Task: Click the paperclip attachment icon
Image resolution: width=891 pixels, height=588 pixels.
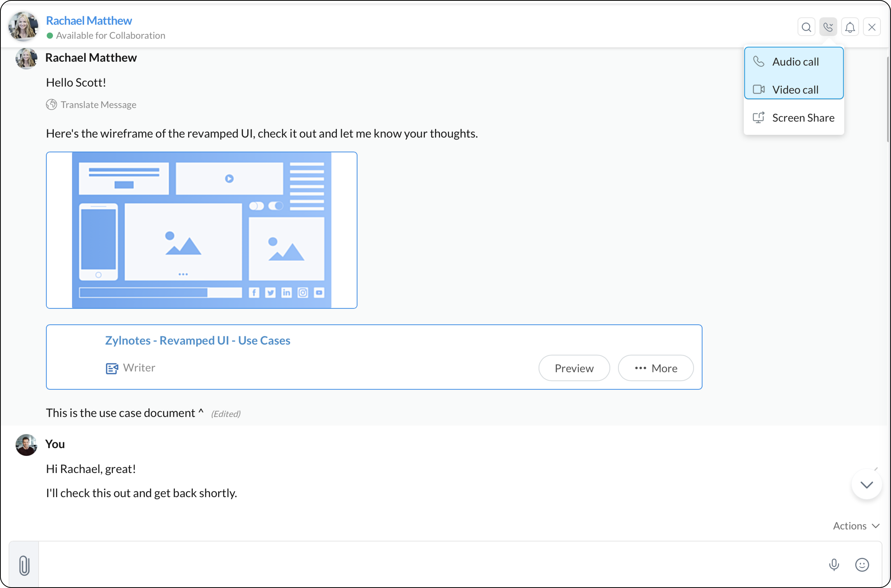Action: [24, 565]
